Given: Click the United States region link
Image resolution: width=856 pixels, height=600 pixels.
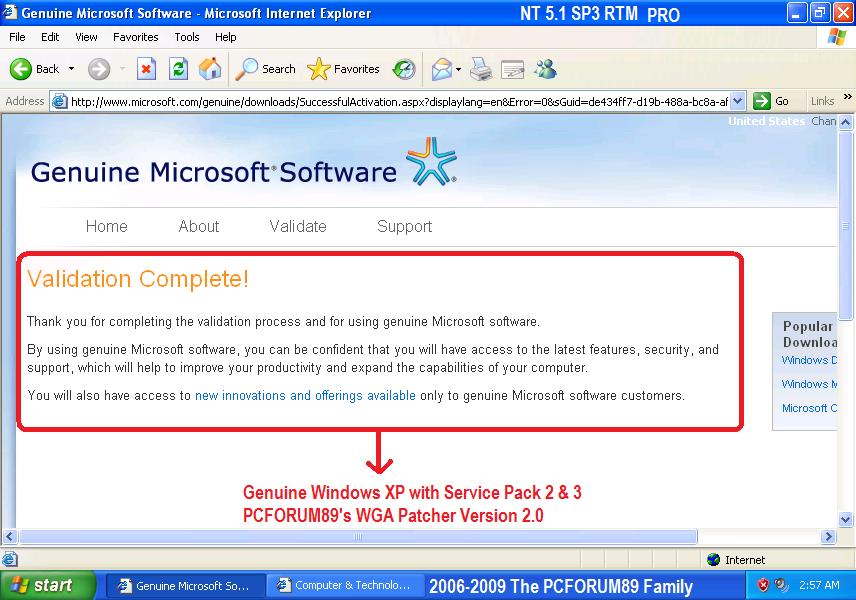Looking at the screenshot, I should click(766, 121).
